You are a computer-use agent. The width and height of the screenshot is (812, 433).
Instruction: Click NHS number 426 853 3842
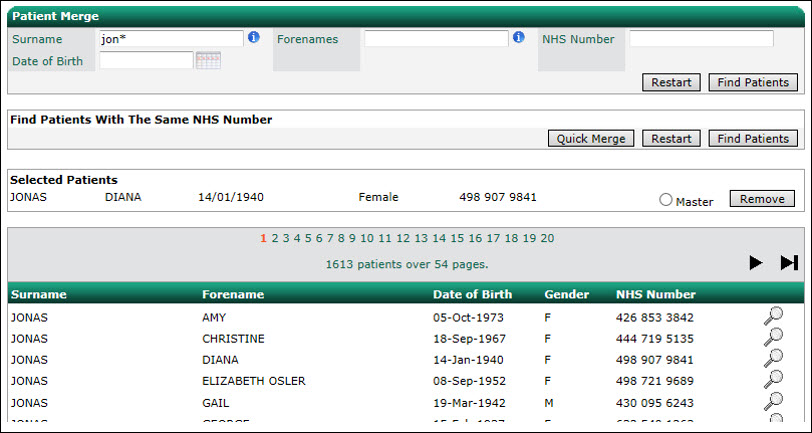tap(655, 317)
